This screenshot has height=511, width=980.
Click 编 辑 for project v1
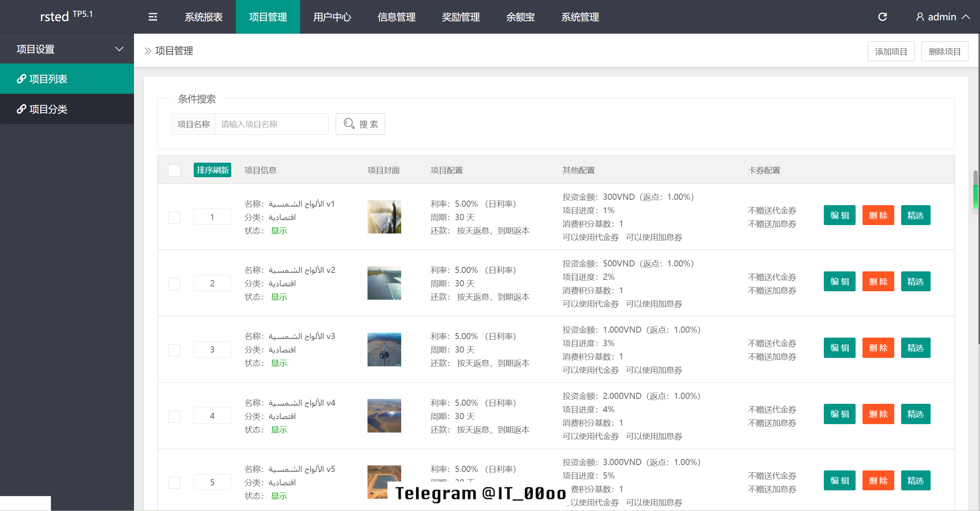(840, 215)
